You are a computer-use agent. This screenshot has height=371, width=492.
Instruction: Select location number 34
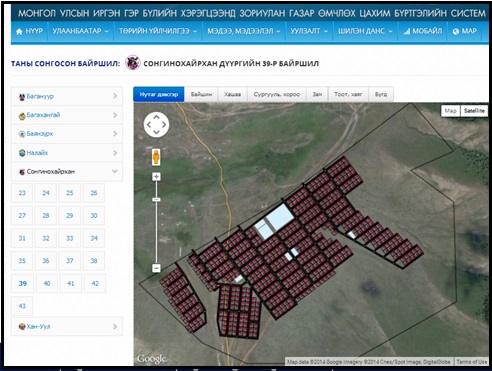click(x=94, y=238)
